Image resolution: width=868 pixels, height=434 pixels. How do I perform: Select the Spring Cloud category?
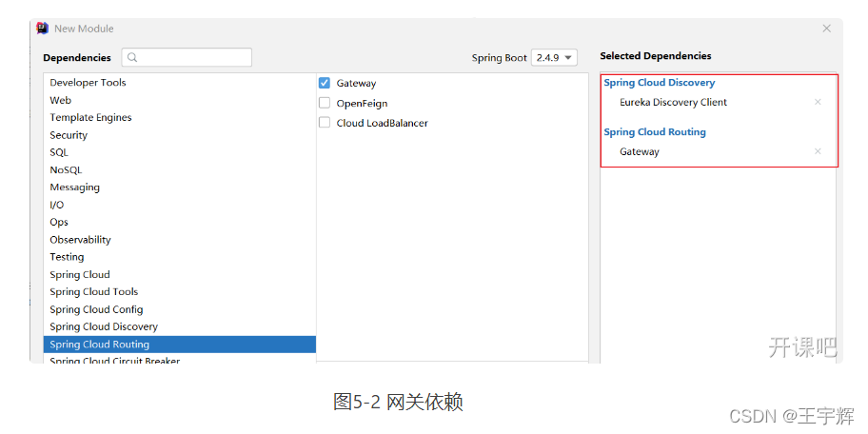(x=180, y=274)
